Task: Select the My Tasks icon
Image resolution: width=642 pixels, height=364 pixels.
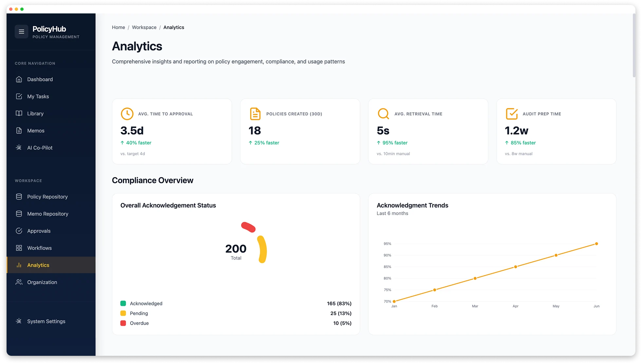Action: [x=20, y=96]
